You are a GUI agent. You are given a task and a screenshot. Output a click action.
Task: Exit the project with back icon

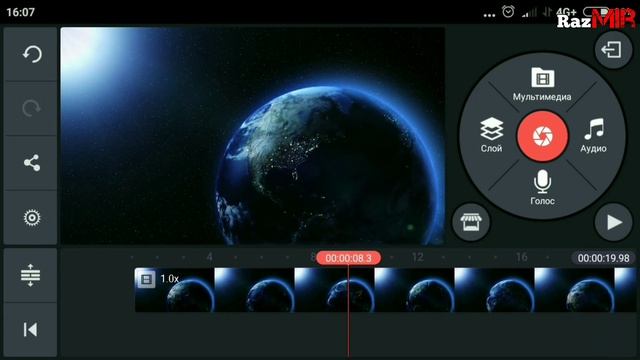pos(613,50)
